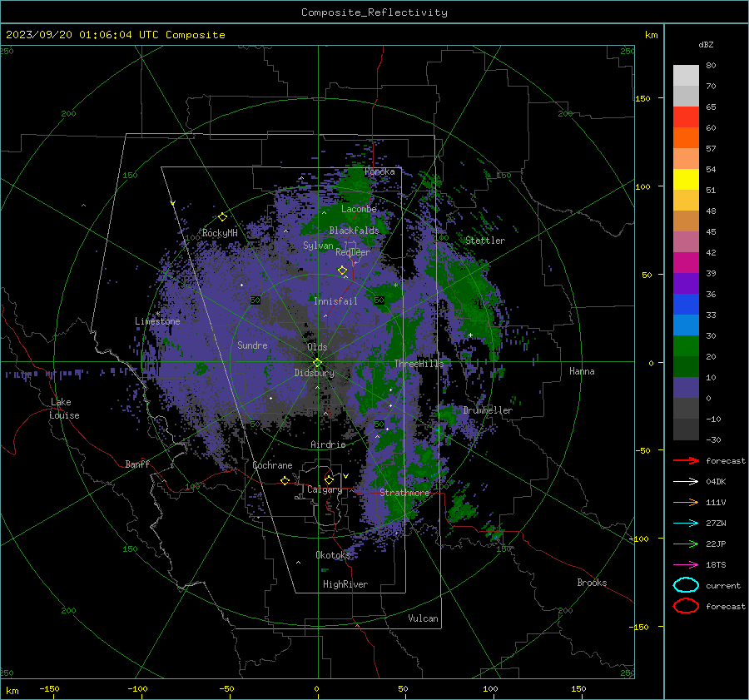This screenshot has height=700, width=749.
Task: Click the red 60-65 dBZ swatch
Action: 686,117
